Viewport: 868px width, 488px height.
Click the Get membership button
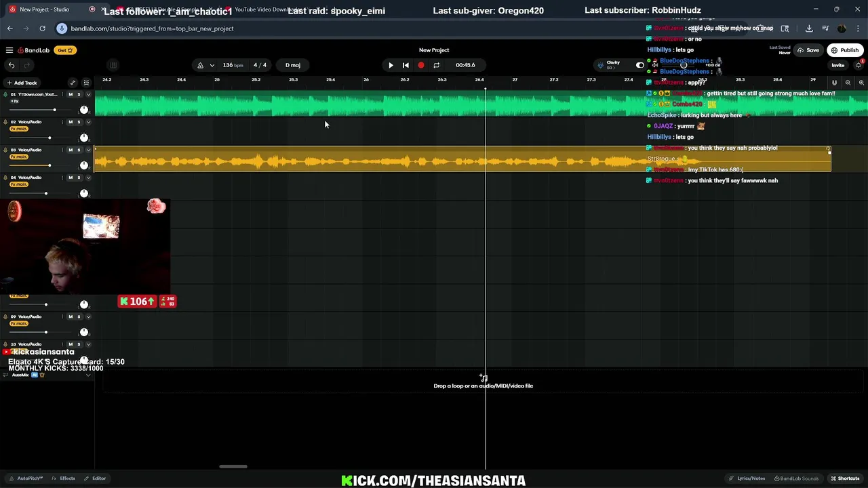point(66,50)
